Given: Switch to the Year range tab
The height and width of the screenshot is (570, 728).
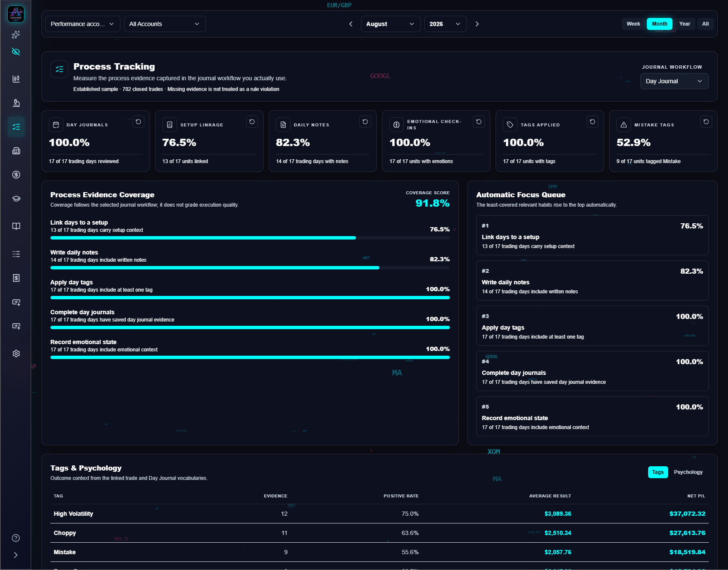Looking at the screenshot, I should point(684,24).
